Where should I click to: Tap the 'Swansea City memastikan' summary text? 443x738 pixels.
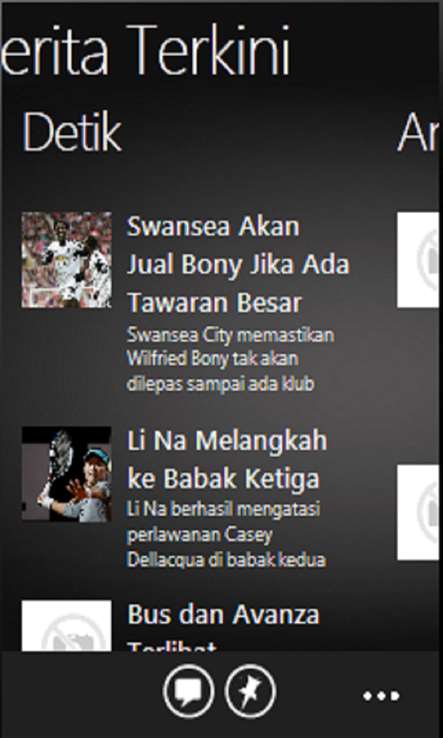pyautogui.click(x=231, y=360)
